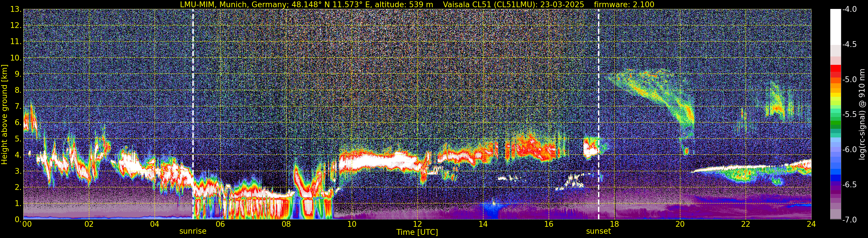Click the '10' time axis tick label
The width and height of the screenshot is (868, 238).
[352, 224]
